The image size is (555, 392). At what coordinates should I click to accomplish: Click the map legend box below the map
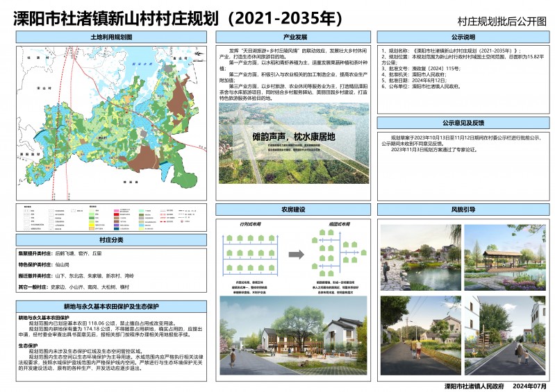111,217
